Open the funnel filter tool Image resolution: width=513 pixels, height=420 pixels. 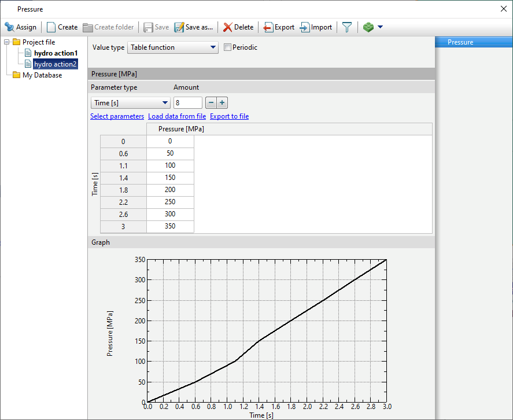click(x=346, y=27)
